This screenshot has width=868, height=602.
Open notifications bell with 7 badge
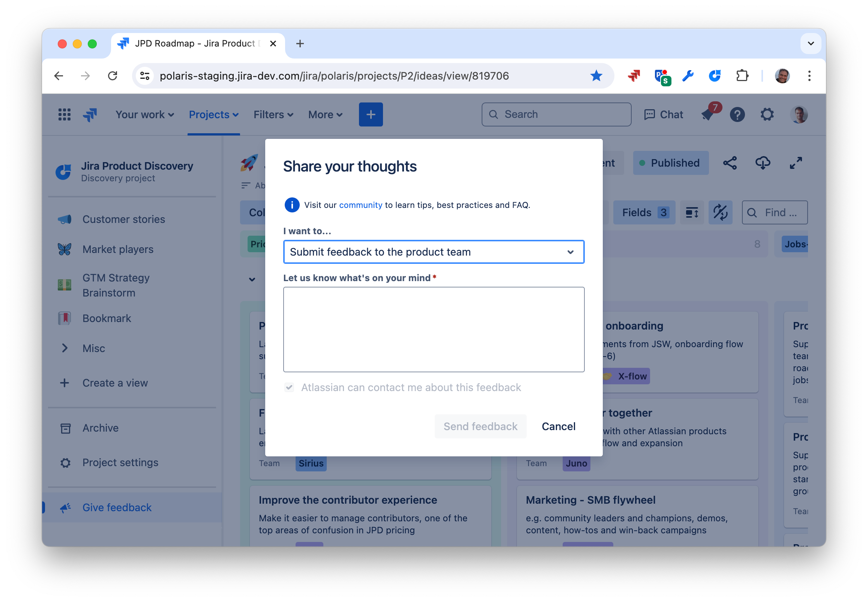tap(708, 114)
